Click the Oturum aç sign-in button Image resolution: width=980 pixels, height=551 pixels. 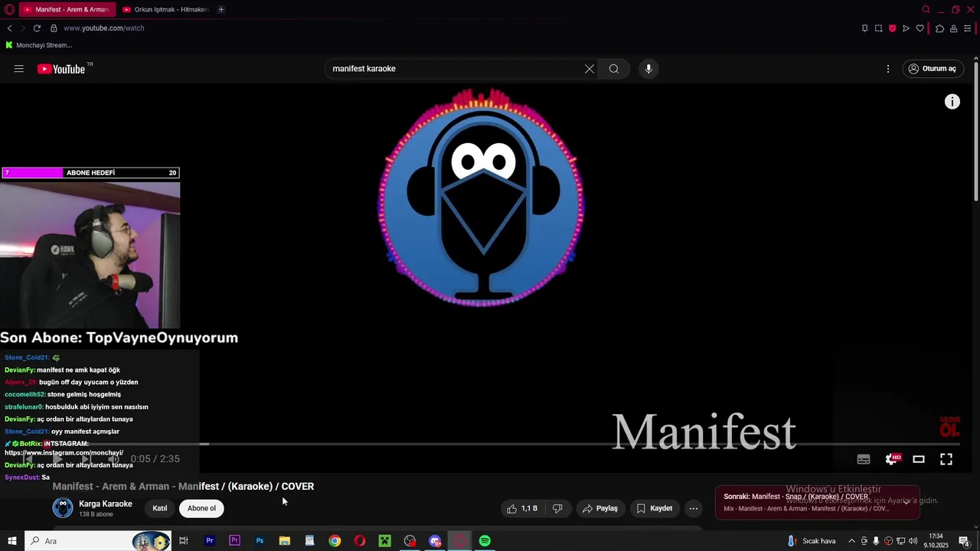tap(933, 69)
